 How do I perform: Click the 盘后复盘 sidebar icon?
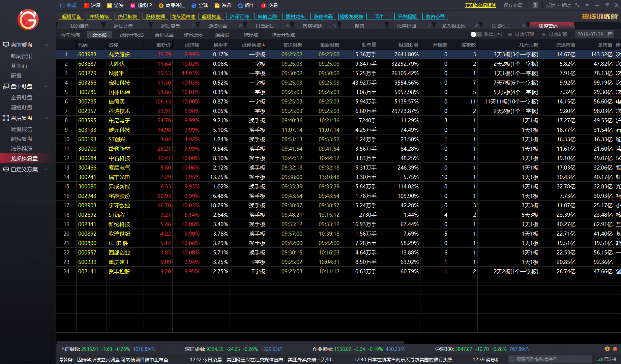[6, 118]
